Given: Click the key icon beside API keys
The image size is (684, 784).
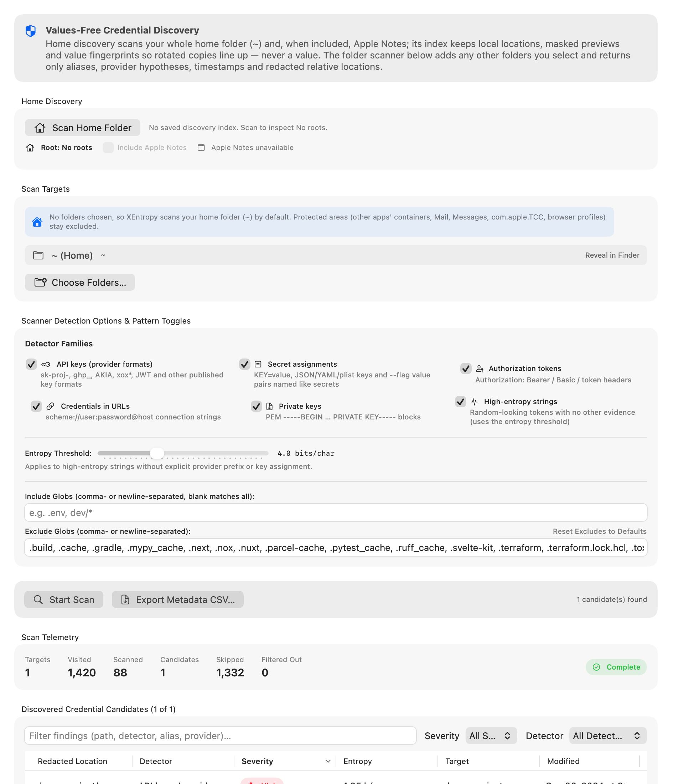Looking at the screenshot, I should 46,364.
